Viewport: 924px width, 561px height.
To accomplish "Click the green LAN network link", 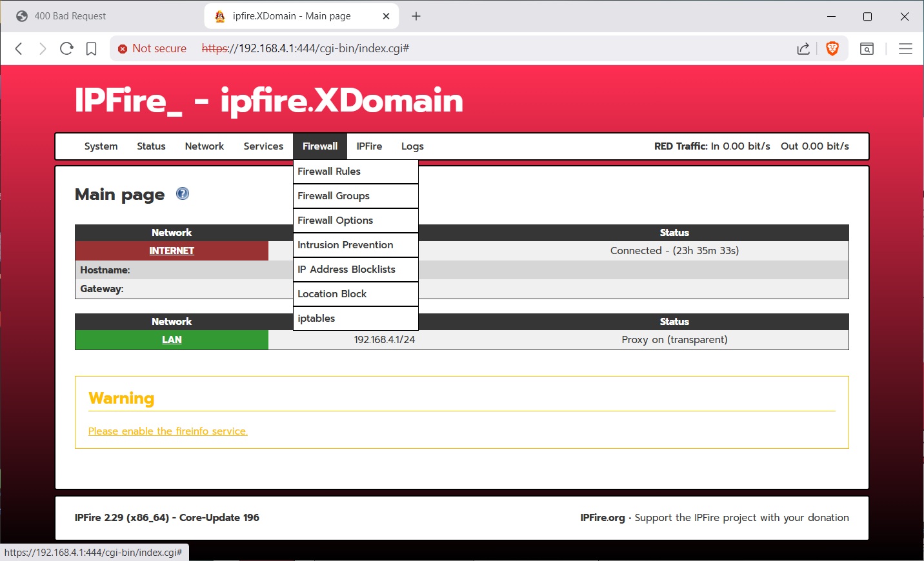I will (x=172, y=340).
